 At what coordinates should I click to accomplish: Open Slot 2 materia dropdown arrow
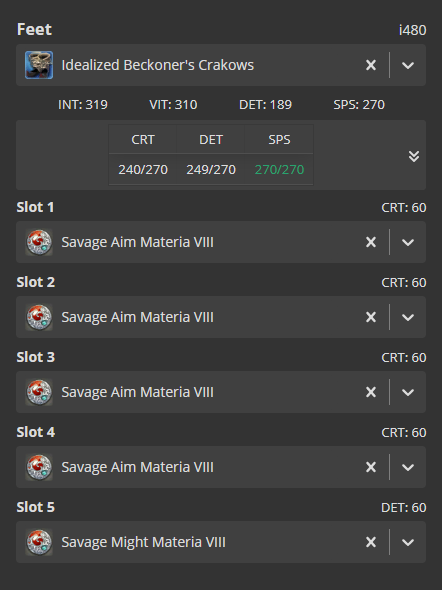pos(408,317)
